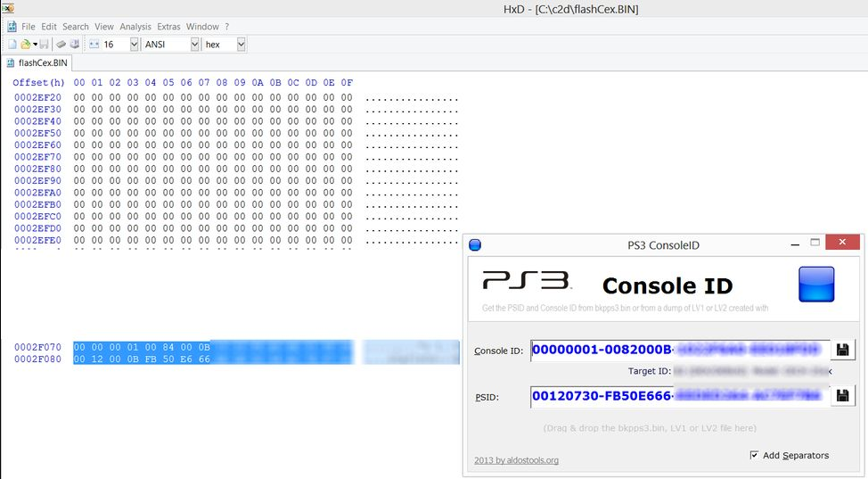
Task: Open the Edit menu
Action: pyautogui.click(x=49, y=27)
